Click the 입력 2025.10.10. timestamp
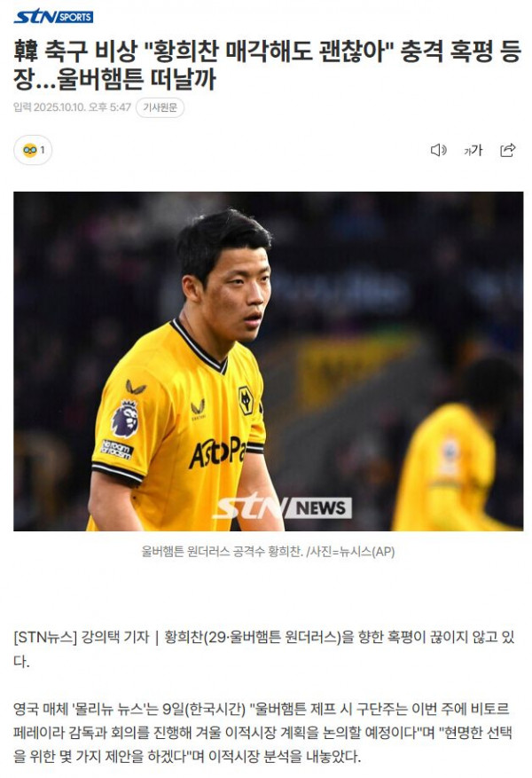Image resolution: width=532 pixels, height=778 pixels. tap(72, 107)
